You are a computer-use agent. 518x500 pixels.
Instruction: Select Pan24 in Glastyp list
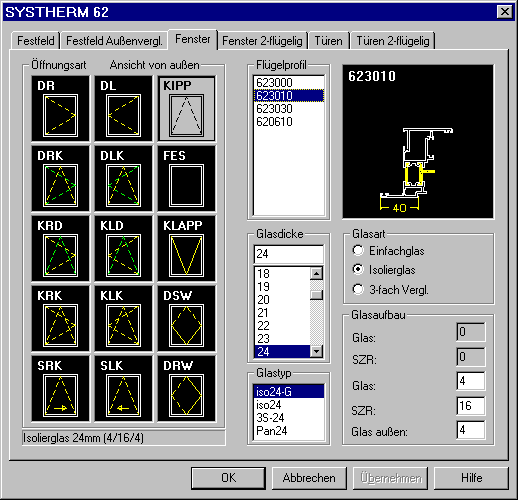[x=289, y=431]
